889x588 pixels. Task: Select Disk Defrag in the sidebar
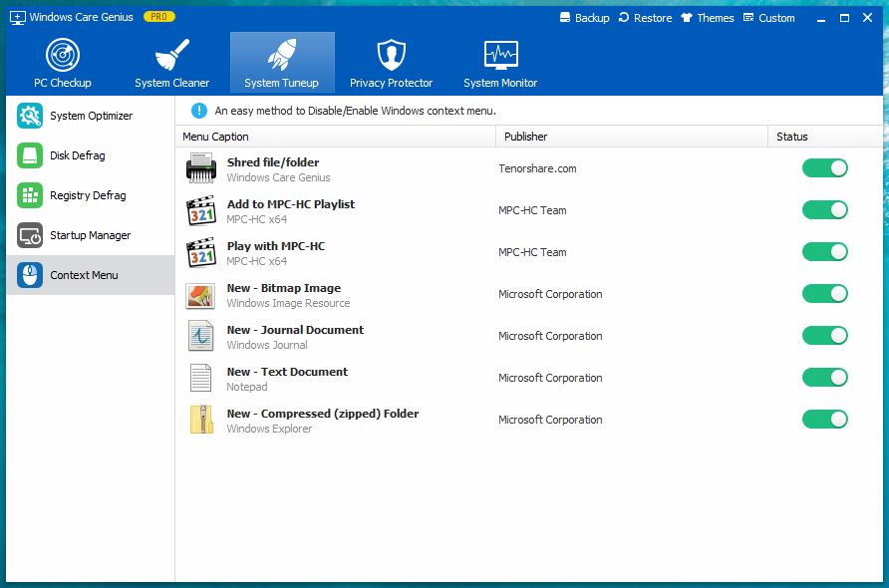point(91,155)
